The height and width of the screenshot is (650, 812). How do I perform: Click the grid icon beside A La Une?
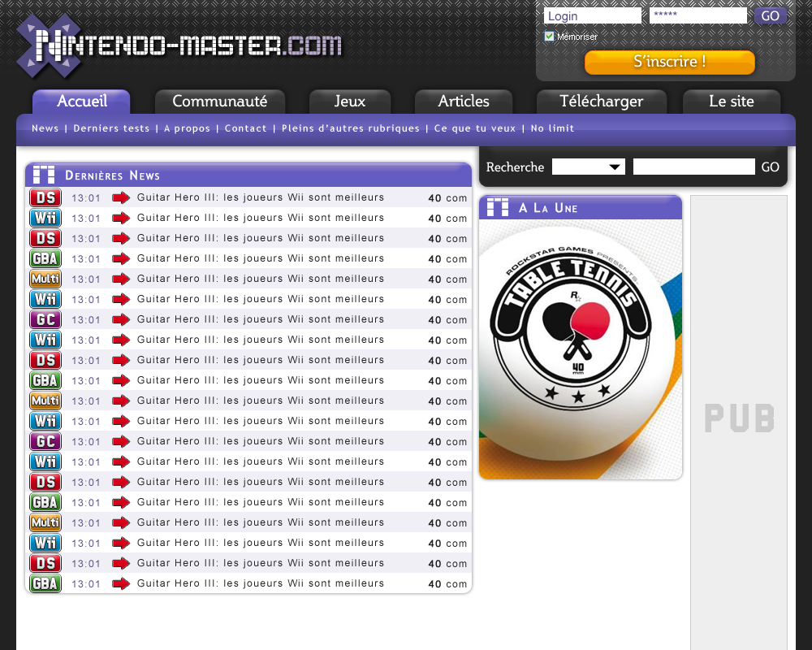[499, 207]
